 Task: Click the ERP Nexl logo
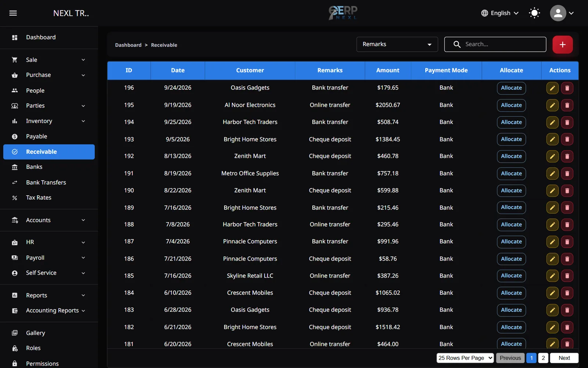[x=343, y=13]
